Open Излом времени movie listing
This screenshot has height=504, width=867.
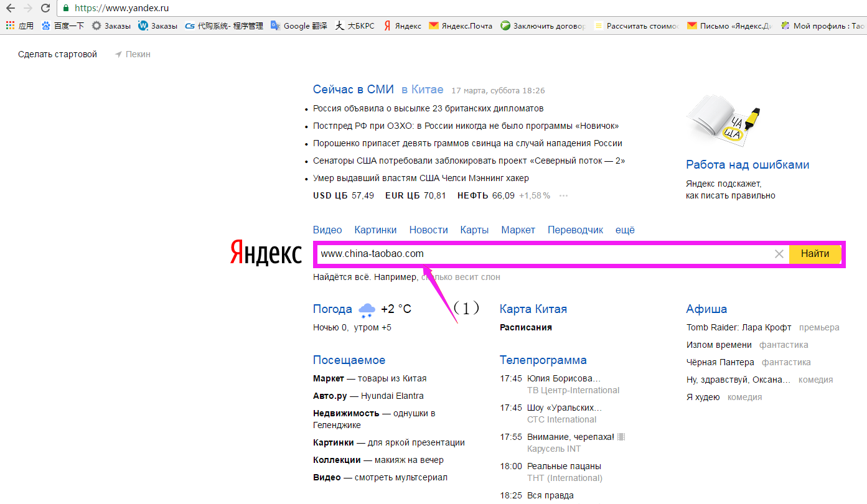[x=719, y=345]
